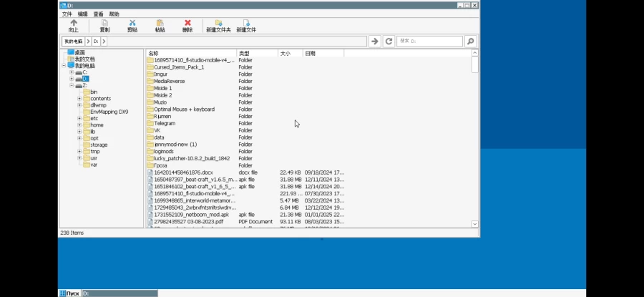
Task: Create a new folder with 新建文件夹 icon
Action: coord(218,24)
